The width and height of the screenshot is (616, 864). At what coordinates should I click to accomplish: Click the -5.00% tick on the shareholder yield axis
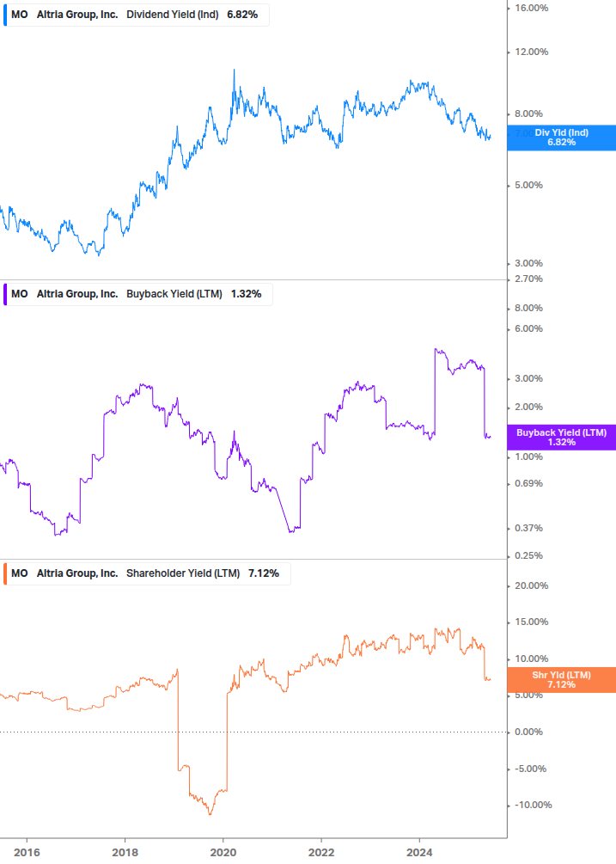click(531, 769)
